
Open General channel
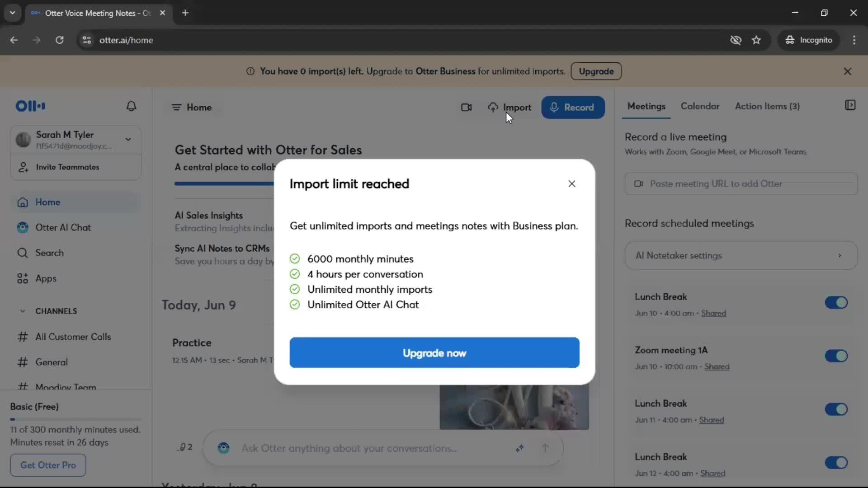tap(75, 362)
